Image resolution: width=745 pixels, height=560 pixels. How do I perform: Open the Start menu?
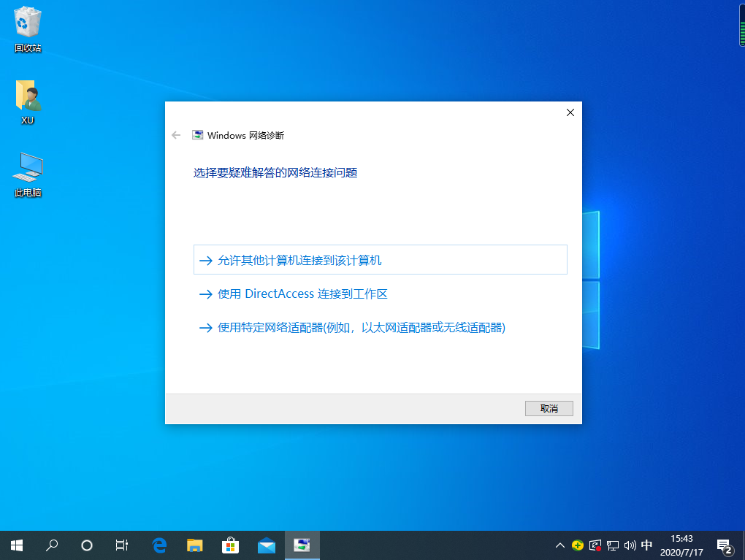15,545
